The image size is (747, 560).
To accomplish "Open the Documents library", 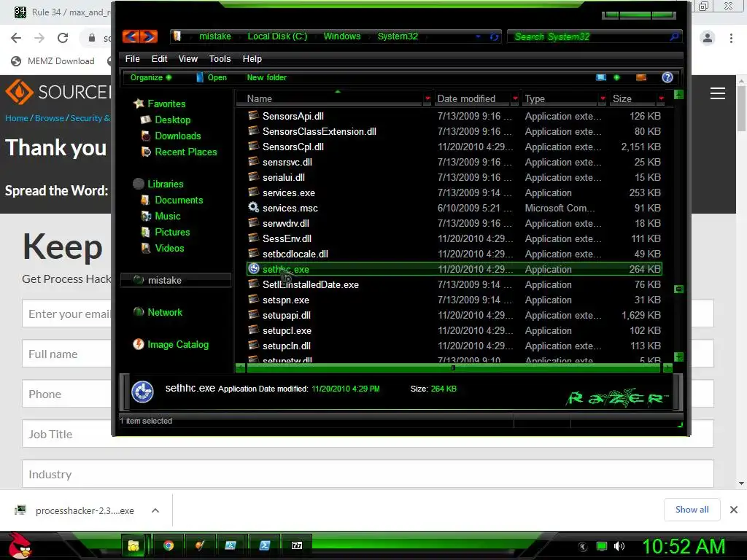I will [179, 200].
